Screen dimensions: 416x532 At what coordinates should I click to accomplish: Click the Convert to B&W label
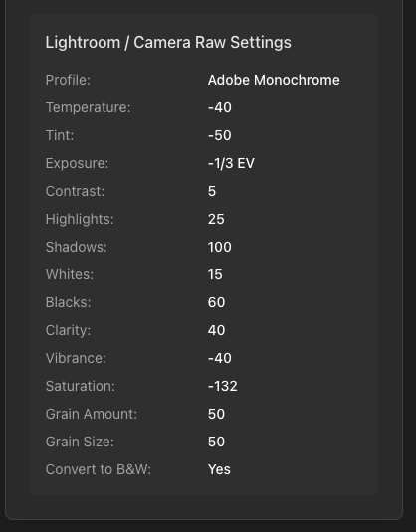(x=99, y=469)
